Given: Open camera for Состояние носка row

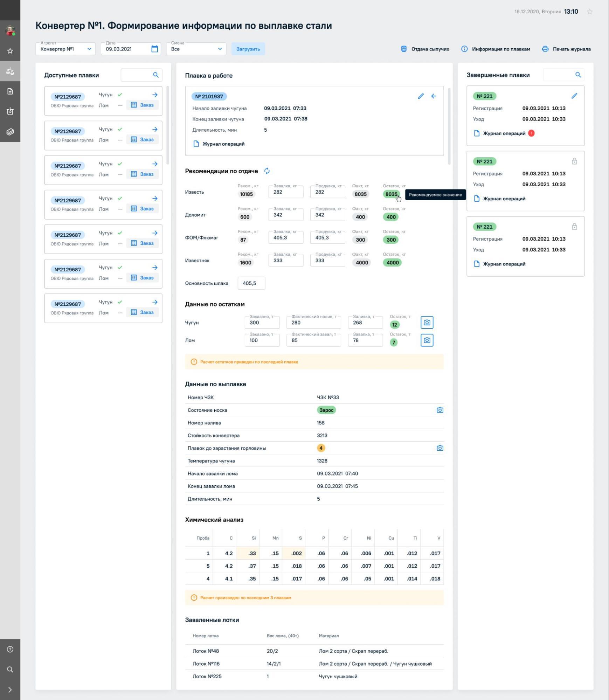Looking at the screenshot, I should point(440,410).
